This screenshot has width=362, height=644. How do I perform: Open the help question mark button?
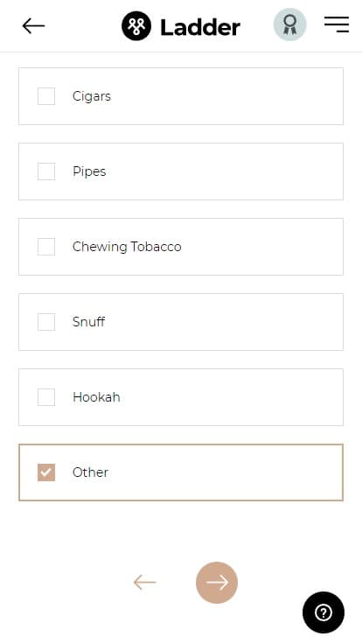(324, 612)
